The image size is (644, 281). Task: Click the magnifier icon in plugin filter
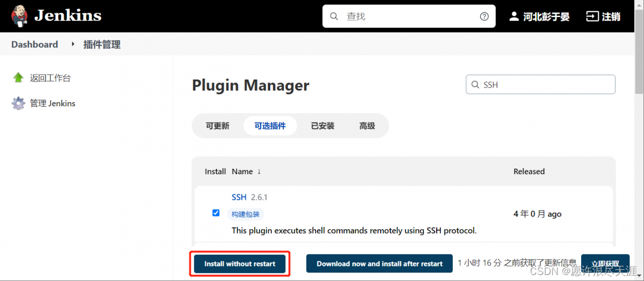[475, 85]
